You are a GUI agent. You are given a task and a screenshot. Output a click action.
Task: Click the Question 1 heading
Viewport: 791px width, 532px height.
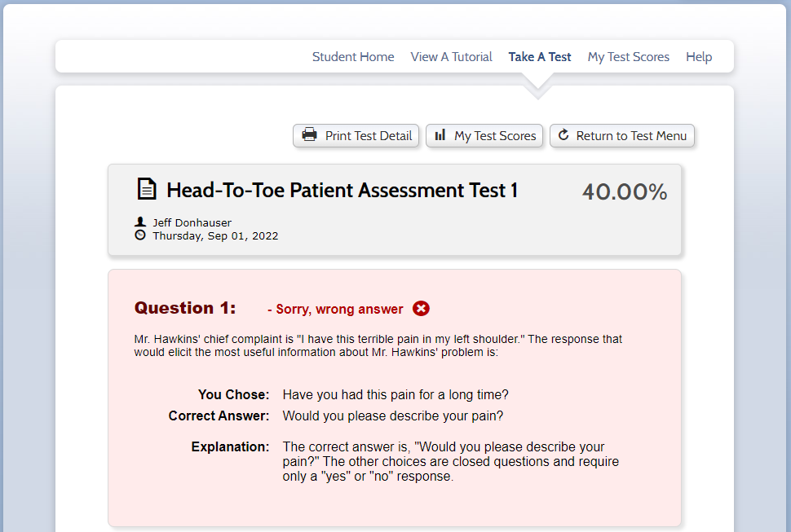click(185, 308)
